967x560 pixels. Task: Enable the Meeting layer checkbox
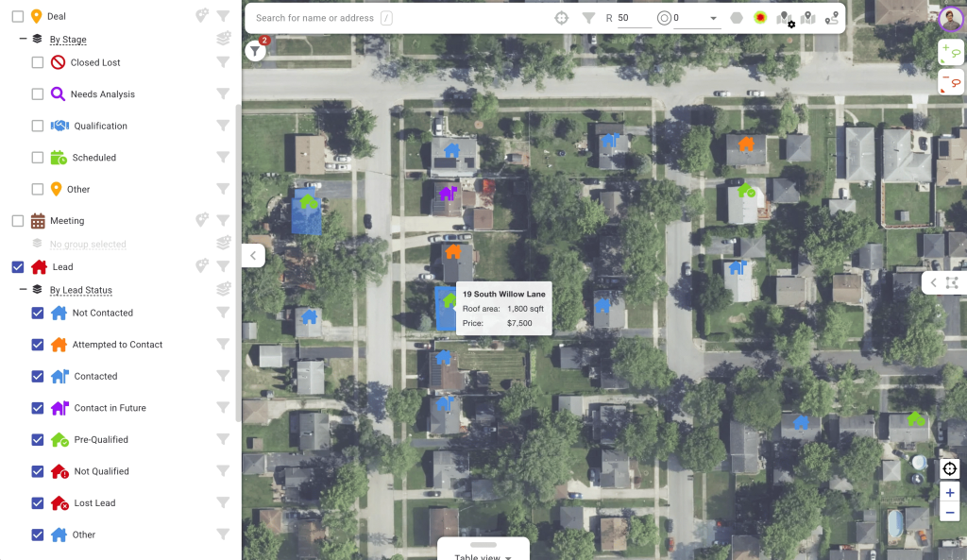click(x=17, y=221)
